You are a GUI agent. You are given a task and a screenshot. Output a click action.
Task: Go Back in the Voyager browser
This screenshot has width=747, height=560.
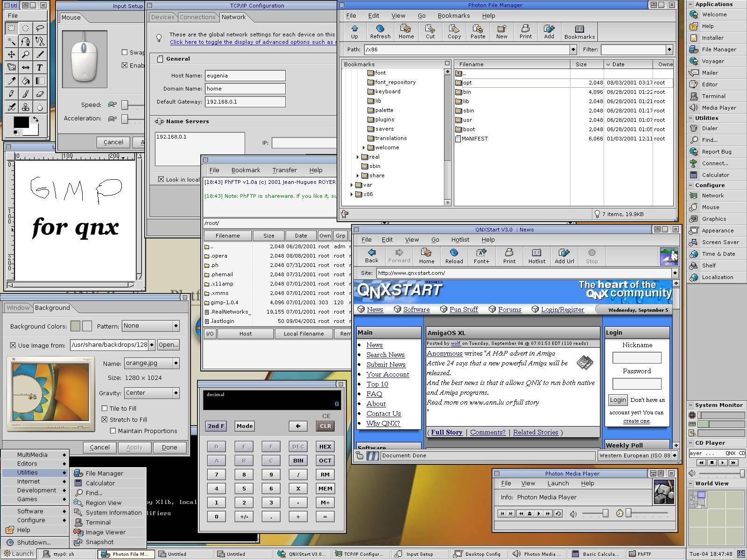pyautogui.click(x=372, y=256)
